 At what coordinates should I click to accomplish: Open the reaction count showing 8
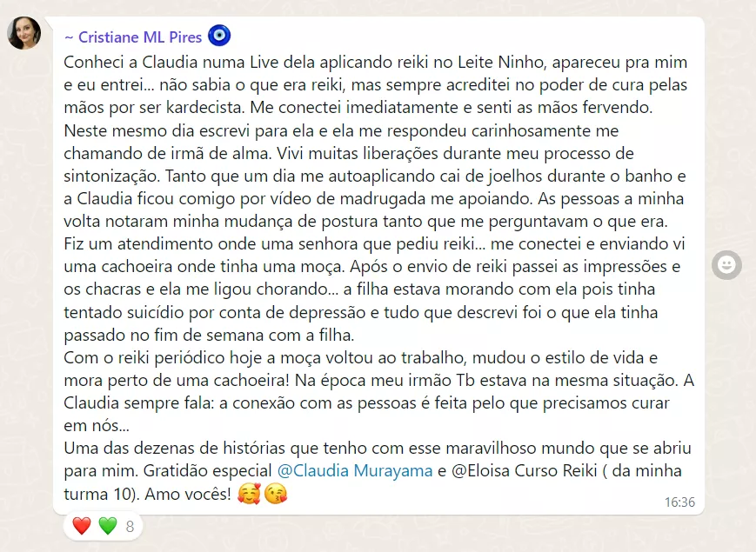130,527
